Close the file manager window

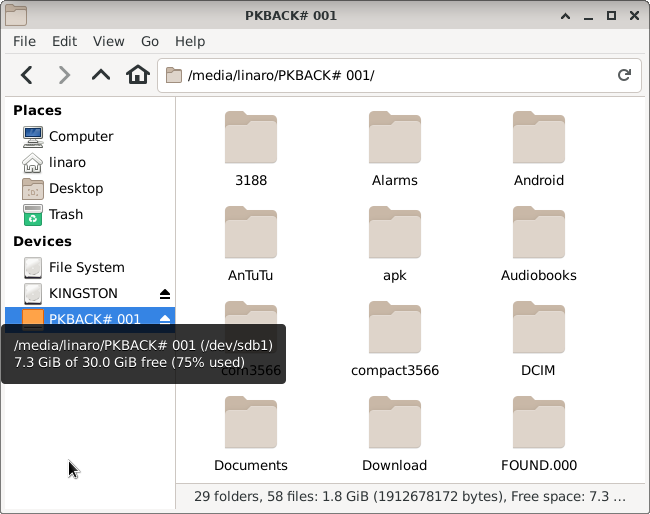click(x=634, y=16)
